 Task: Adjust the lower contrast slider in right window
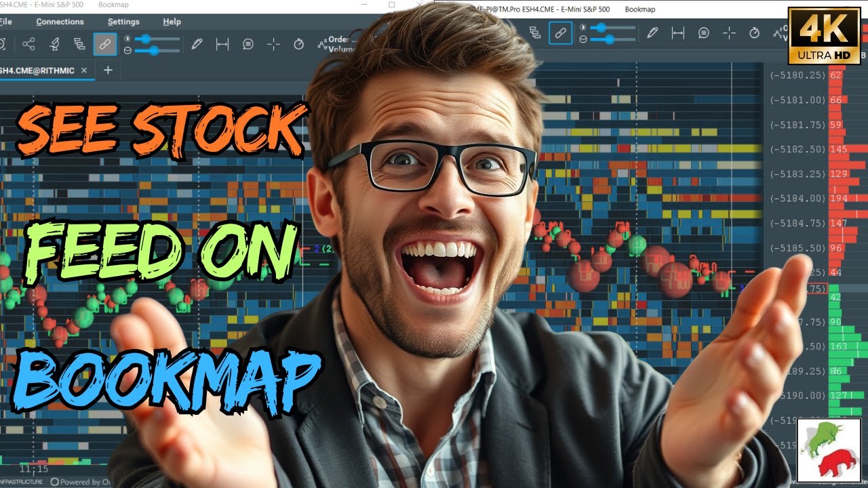click(613, 39)
